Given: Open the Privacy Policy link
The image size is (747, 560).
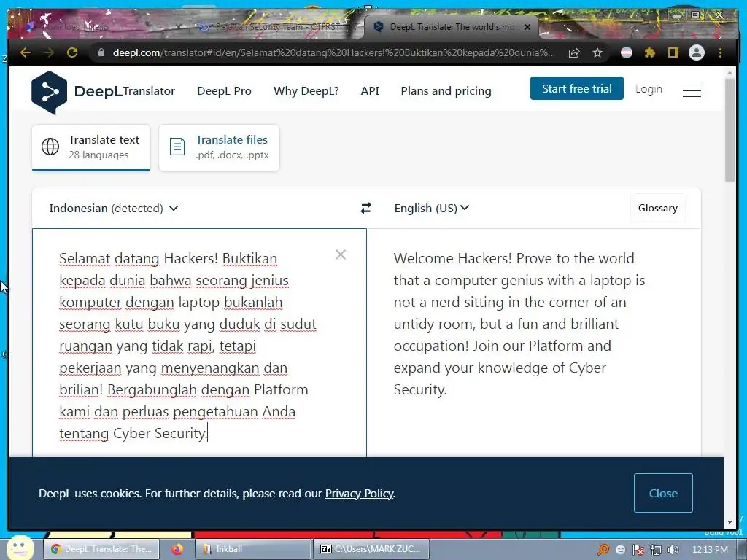Looking at the screenshot, I should 360,494.
